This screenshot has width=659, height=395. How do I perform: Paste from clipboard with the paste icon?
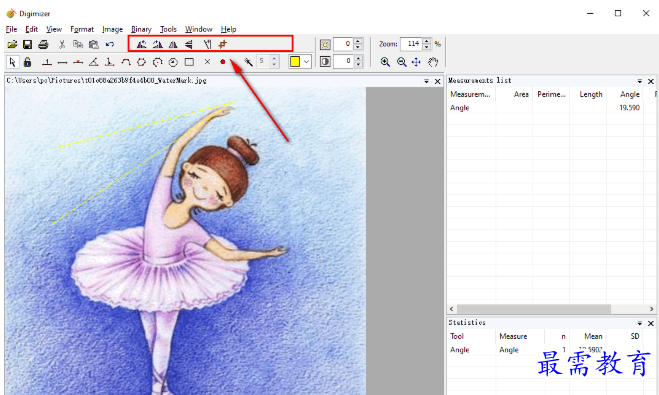[94, 44]
